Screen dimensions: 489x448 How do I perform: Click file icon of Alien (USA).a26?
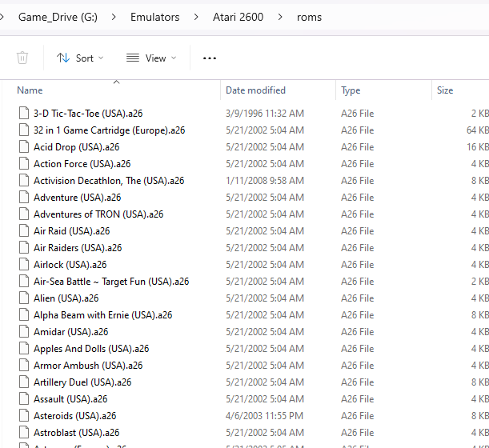[24, 298]
